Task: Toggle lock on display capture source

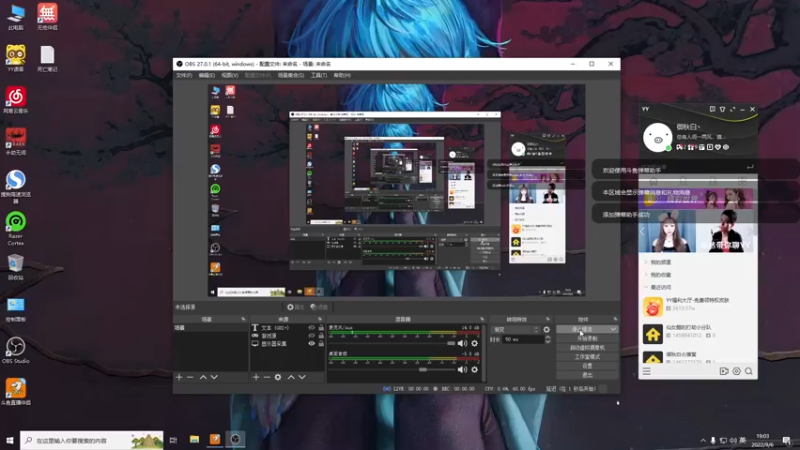Action: [321, 343]
